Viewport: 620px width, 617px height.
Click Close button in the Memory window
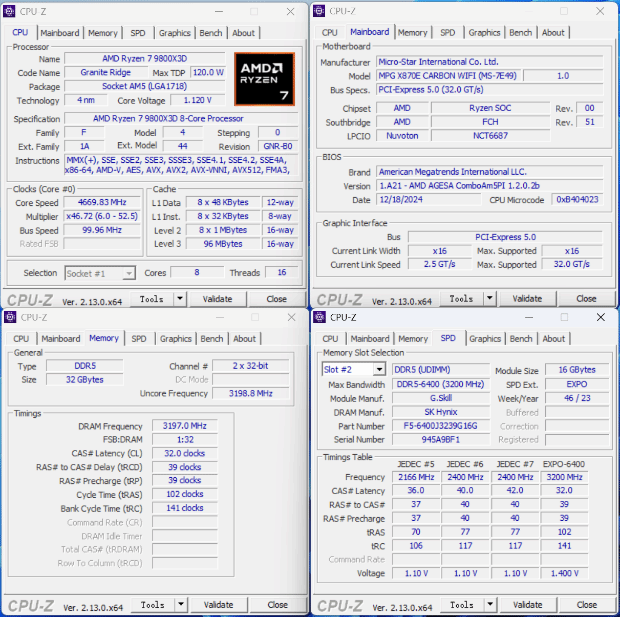click(277, 605)
